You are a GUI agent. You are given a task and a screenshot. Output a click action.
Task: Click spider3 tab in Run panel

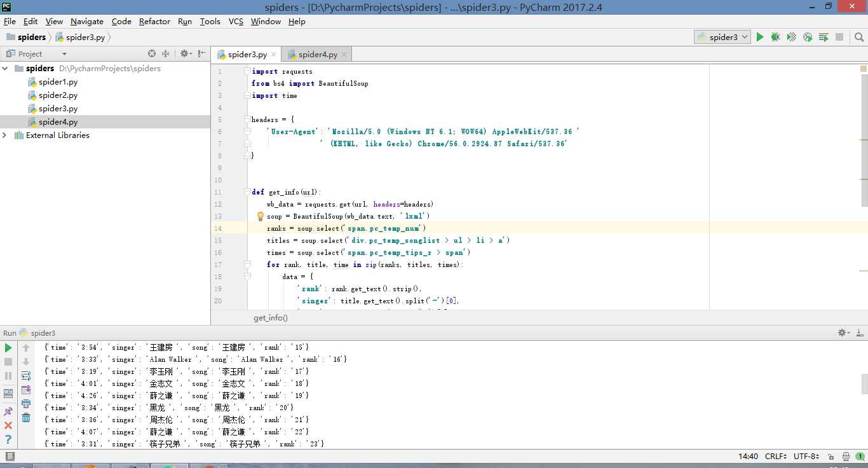pyautogui.click(x=37, y=333)
